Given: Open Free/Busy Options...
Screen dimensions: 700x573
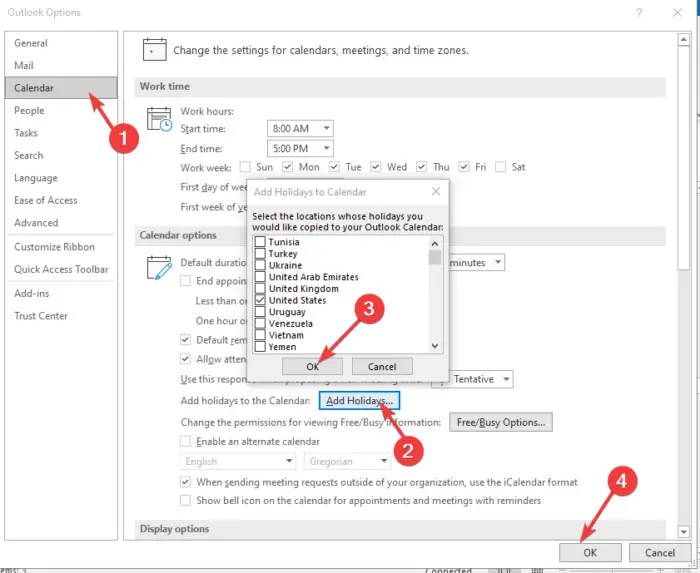Looking at the screenshot, I should pos(501,422).
